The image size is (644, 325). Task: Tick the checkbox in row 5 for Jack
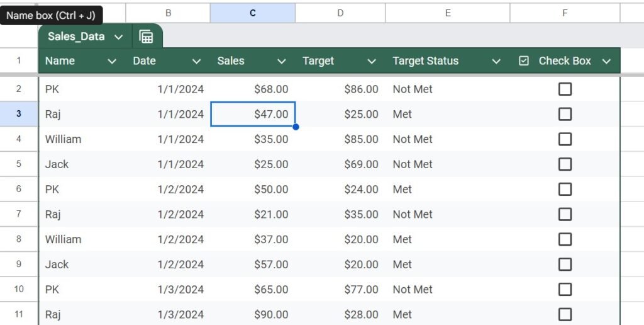click(x=565, y=164)
